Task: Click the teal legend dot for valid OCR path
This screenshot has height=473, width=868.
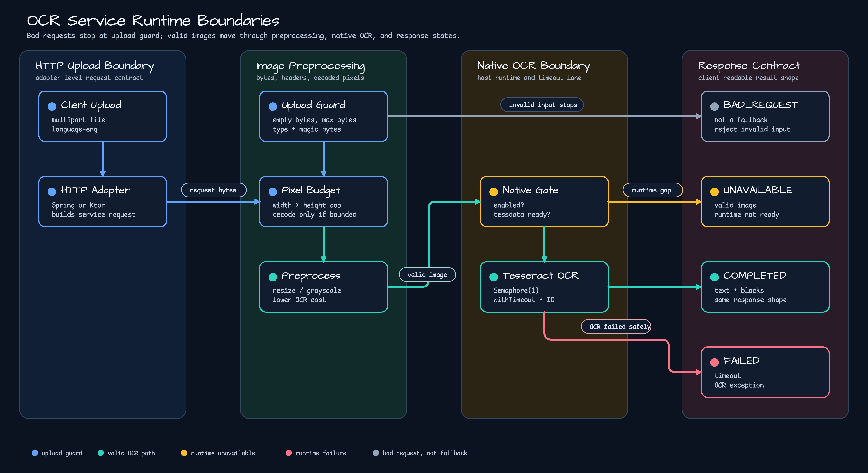Action: [100, 453]
